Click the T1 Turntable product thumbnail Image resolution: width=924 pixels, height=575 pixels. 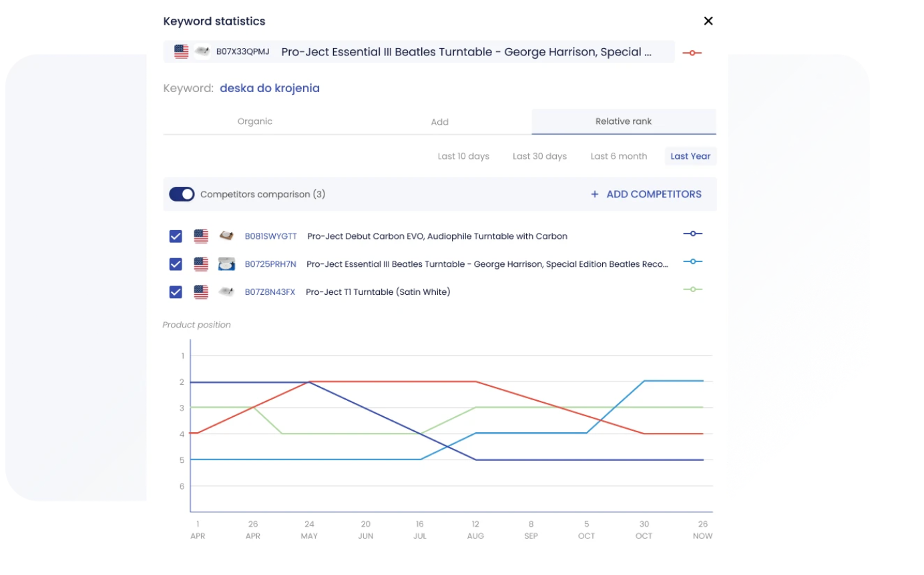click(227, 292)
